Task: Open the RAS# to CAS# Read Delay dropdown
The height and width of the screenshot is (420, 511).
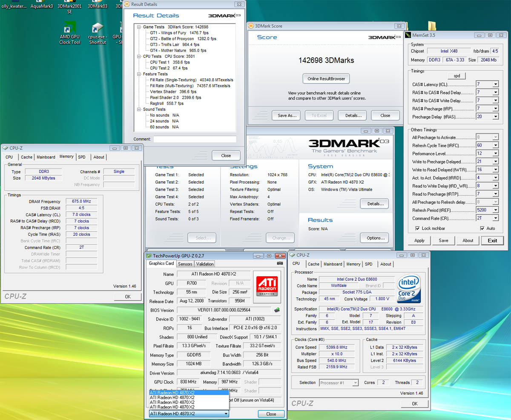Action: coord(495,93)
